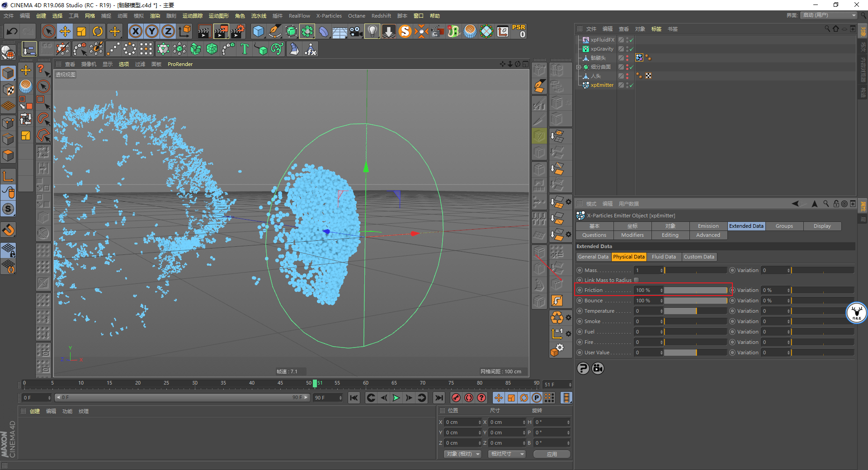Add a Cube primitive object
The height and width of the screenshot is (470, 868).
coord(258,31)
